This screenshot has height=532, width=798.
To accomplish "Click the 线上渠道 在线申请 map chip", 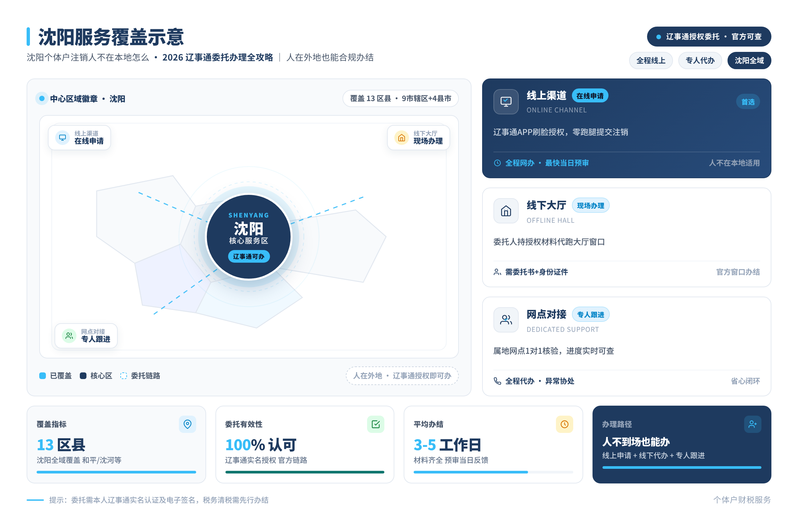I will (79, 138).
